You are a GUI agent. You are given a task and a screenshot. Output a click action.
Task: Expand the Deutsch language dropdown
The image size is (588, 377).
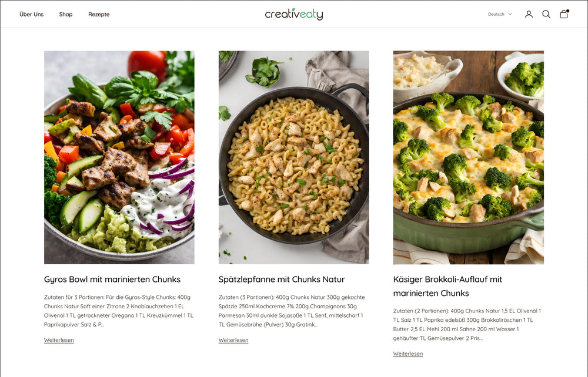499,14
